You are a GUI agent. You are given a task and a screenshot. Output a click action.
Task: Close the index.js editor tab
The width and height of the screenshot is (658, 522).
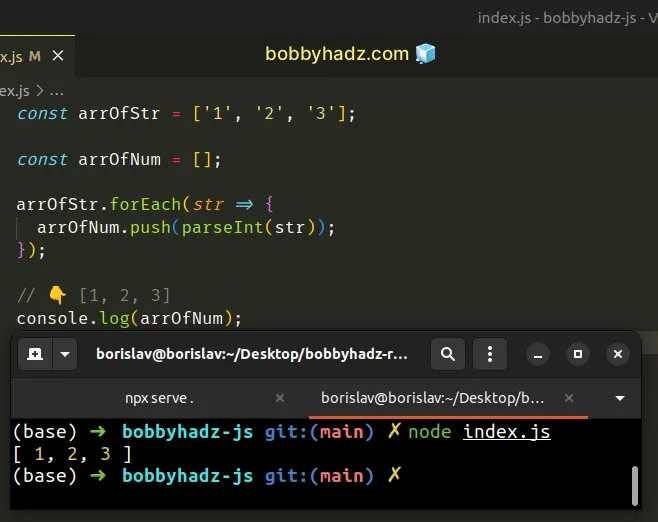coord(58,55)
